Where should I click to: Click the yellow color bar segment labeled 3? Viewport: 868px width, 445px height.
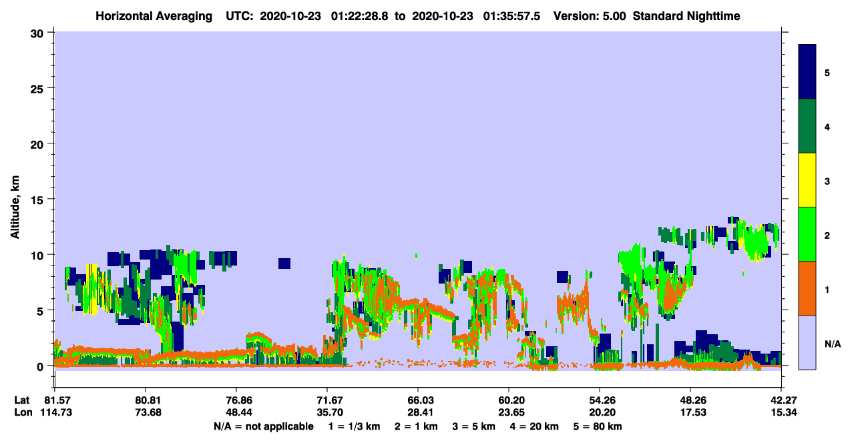pyautogui.click(x=807, y=180)
